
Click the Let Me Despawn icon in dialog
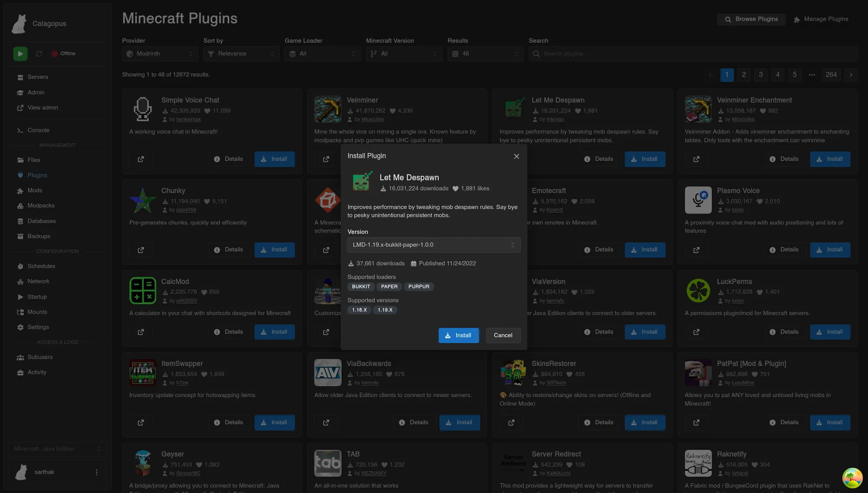point(362,182)
